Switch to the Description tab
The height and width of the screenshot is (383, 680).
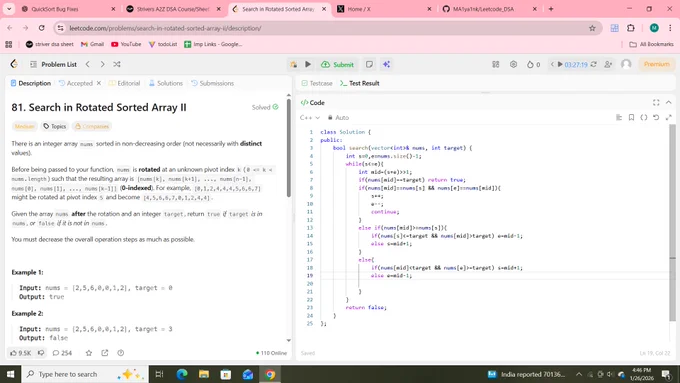pyautogui.click(x=31, y=83)
